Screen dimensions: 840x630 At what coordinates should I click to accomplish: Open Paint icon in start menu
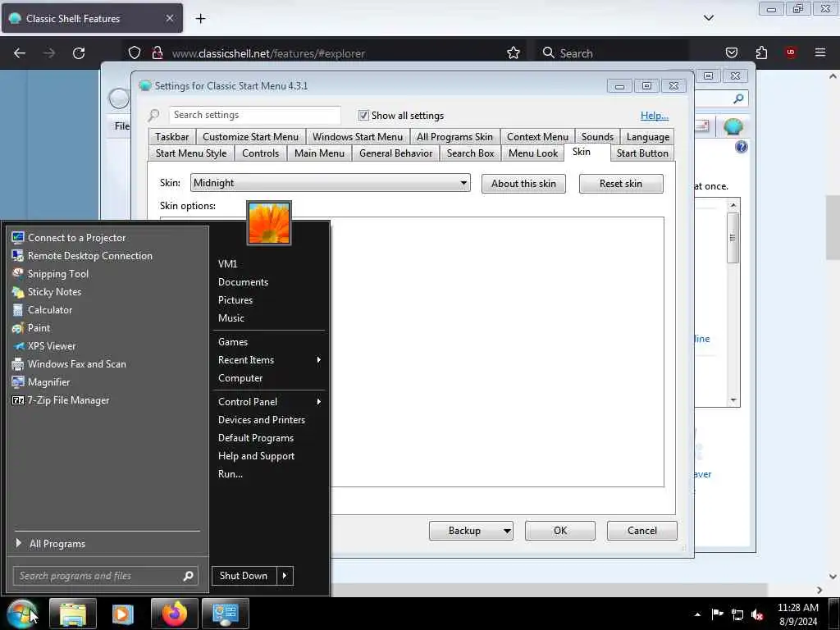[18, 328]
